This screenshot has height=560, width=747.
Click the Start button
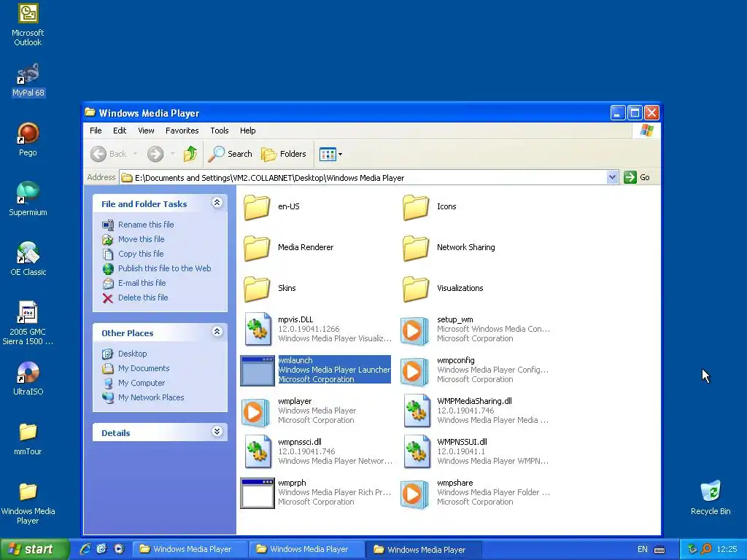[34, 550]
